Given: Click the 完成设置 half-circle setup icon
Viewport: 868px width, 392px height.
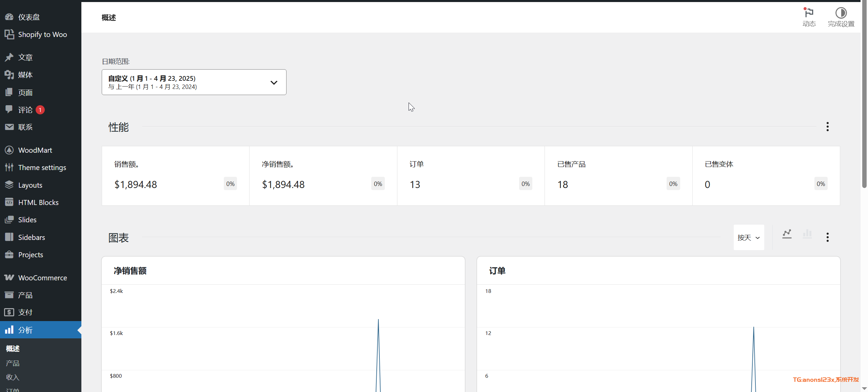Looking at the screenshot, I should pos(841,13).
